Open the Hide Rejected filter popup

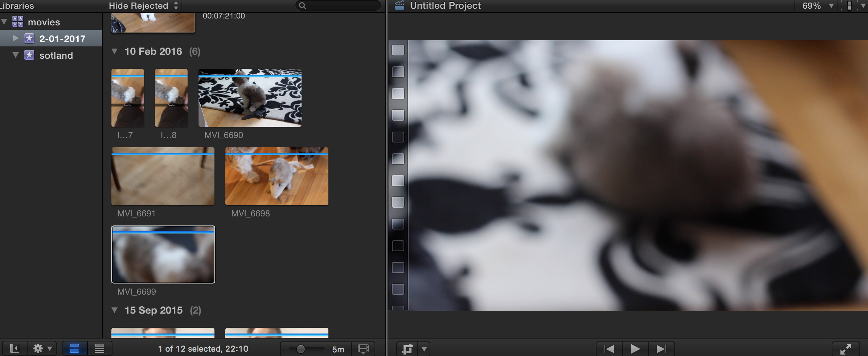tap(144, 5)
